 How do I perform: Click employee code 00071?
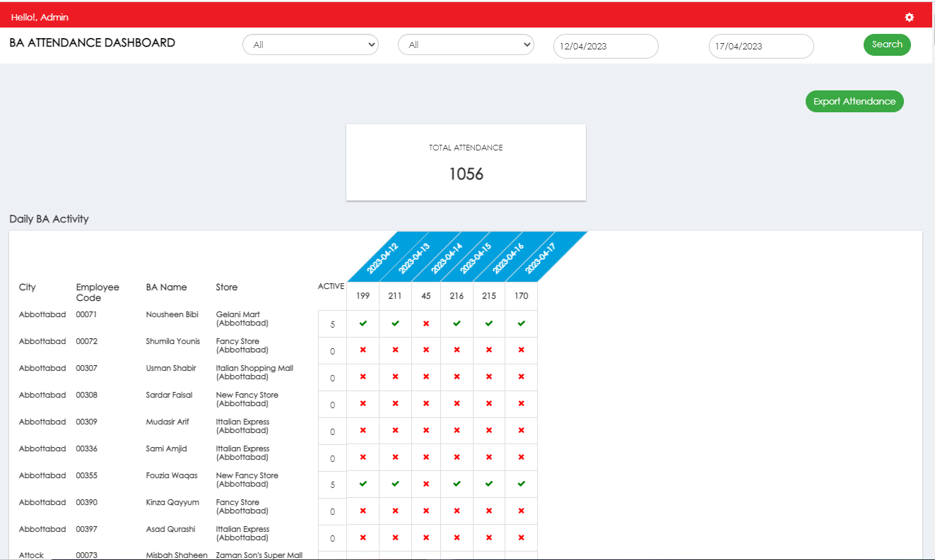86,315
